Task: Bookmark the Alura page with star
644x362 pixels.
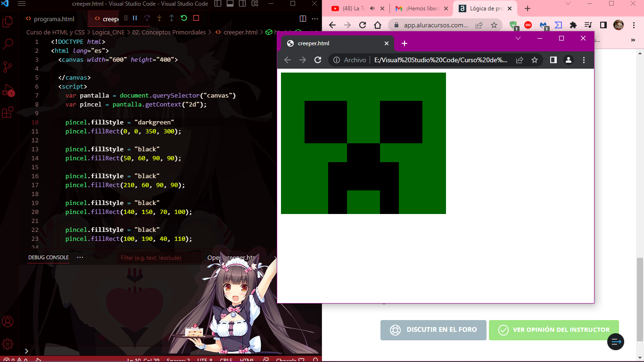Action: point(494,25)
